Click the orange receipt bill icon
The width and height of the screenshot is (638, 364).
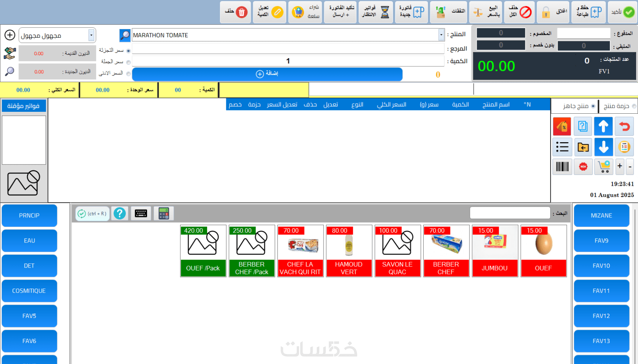624,147
